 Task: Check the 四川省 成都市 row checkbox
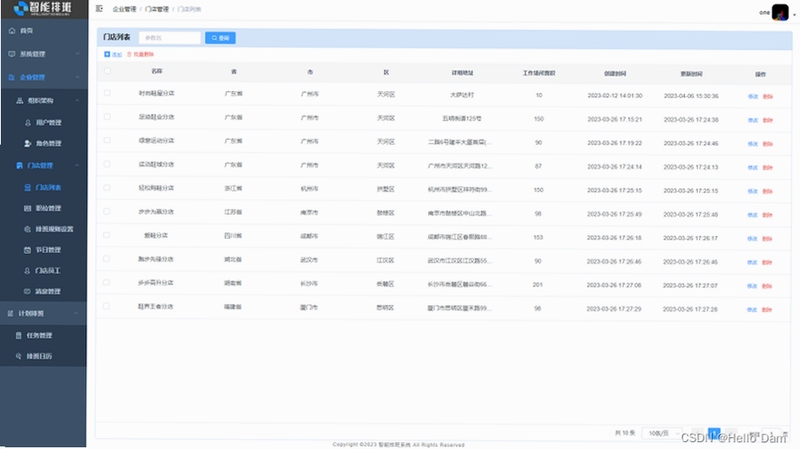(107, 235)
